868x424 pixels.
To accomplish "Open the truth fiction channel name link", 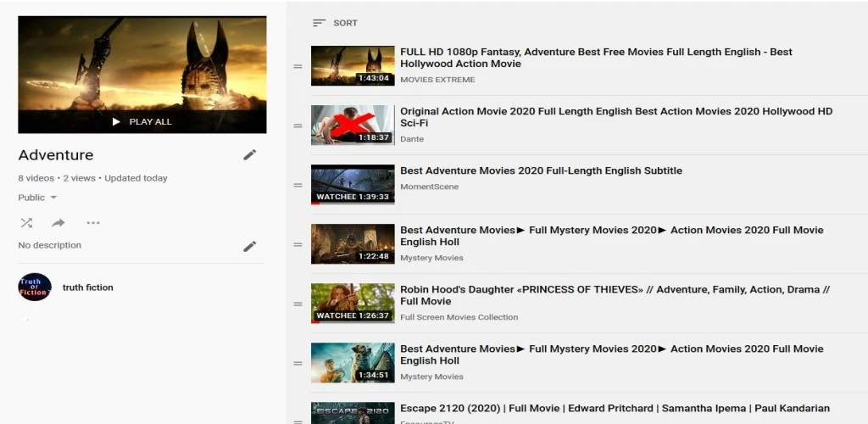I will pos(87,287).
